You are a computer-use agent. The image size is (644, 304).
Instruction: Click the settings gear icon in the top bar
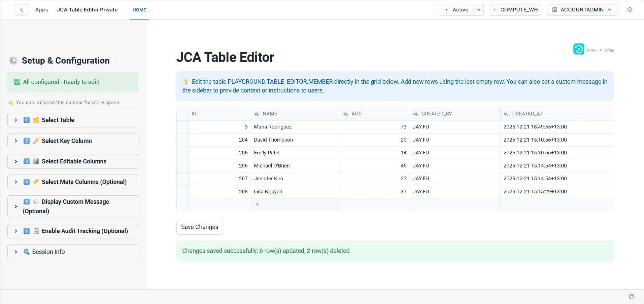(x=630, y=9)
